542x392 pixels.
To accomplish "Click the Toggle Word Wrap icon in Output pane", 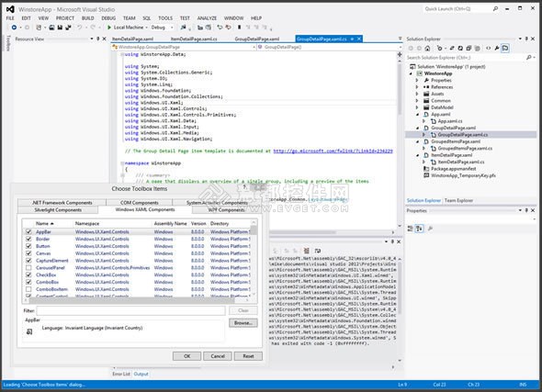I will (x=318, y=251).
